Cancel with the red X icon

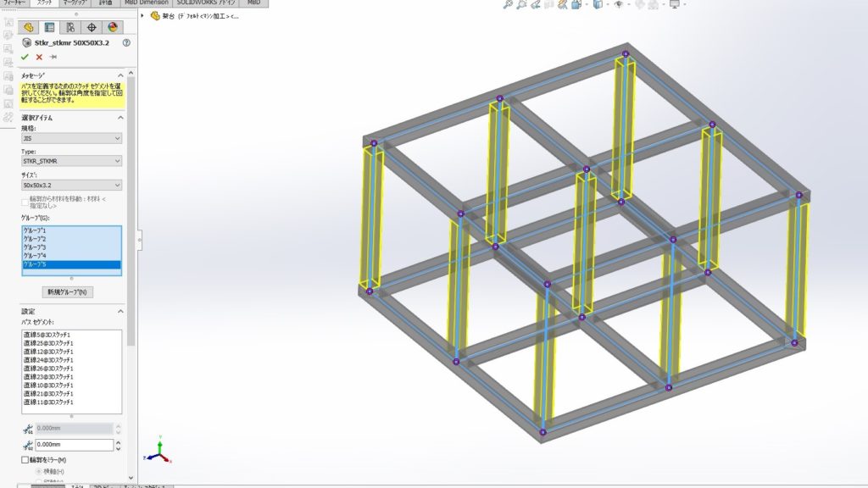(39, 57)
